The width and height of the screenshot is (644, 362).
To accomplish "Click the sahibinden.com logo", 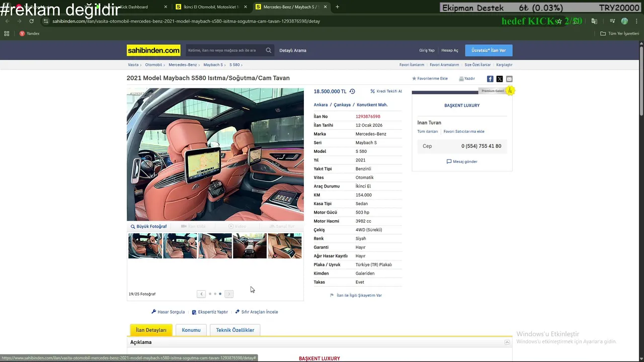I will point(153,50).
